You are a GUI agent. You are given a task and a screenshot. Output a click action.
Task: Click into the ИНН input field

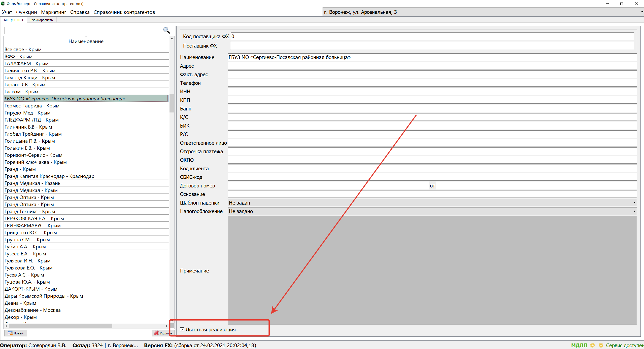(x=432, y=91)
